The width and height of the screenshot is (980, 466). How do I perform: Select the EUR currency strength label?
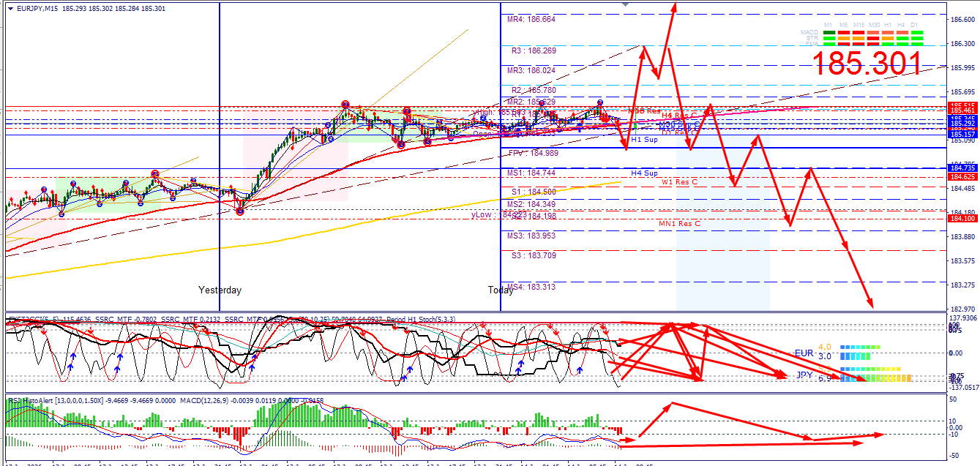[x=804, y=353]
